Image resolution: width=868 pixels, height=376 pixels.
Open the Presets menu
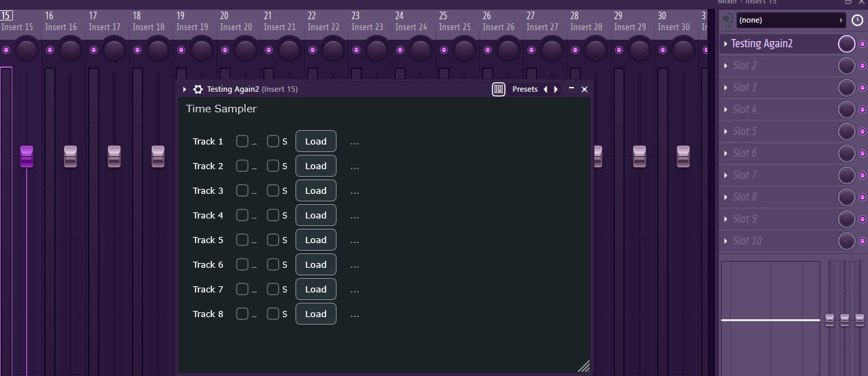coord(525,89)
